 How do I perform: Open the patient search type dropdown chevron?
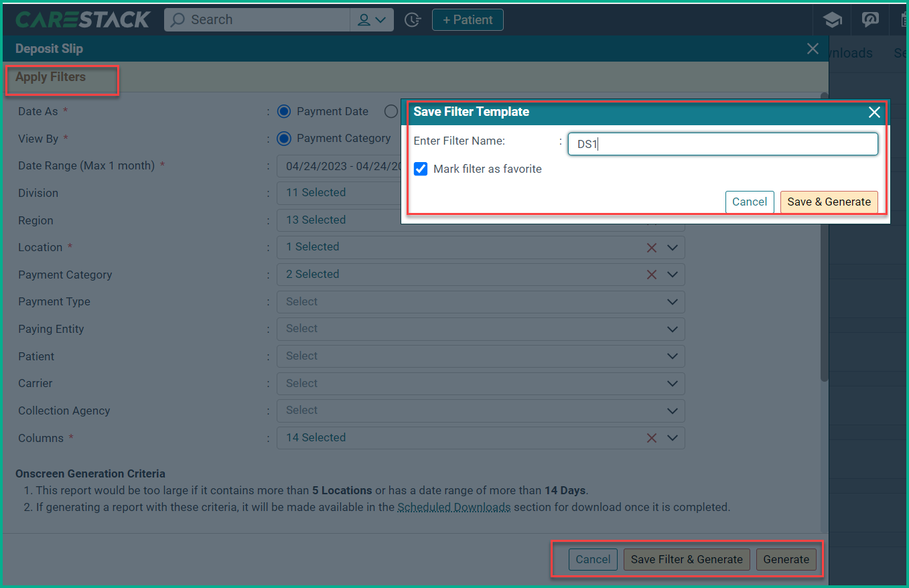(380, 19)
